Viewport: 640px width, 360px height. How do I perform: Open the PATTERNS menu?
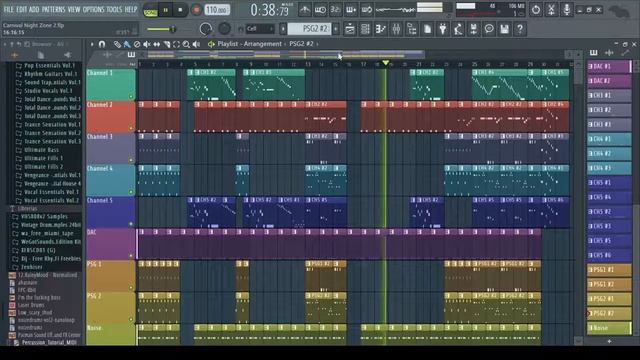point(53,9)
